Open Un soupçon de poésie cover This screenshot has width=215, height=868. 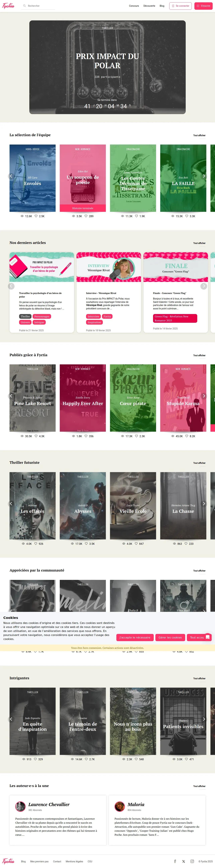click(83, 178)
